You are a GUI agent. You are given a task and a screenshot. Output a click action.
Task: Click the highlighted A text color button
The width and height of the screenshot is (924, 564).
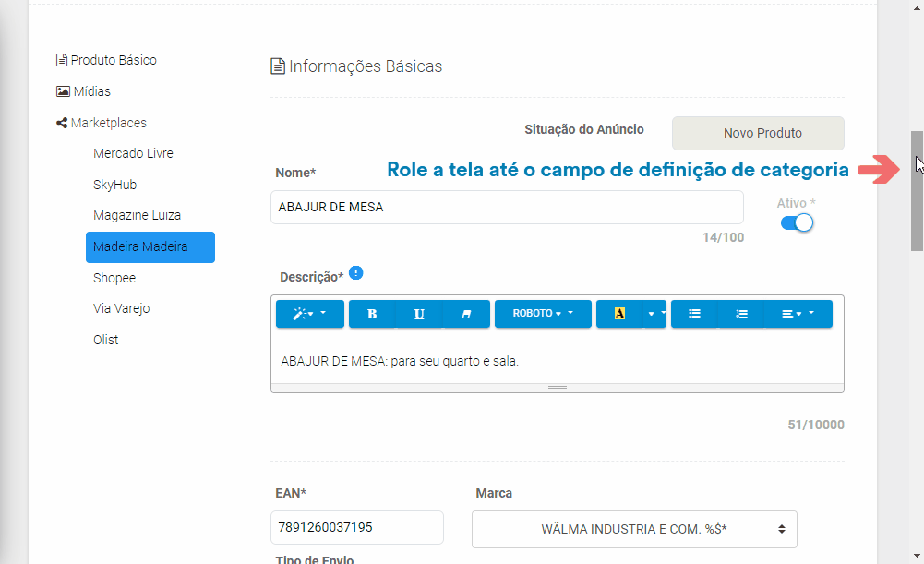click(x=619, y=314)
